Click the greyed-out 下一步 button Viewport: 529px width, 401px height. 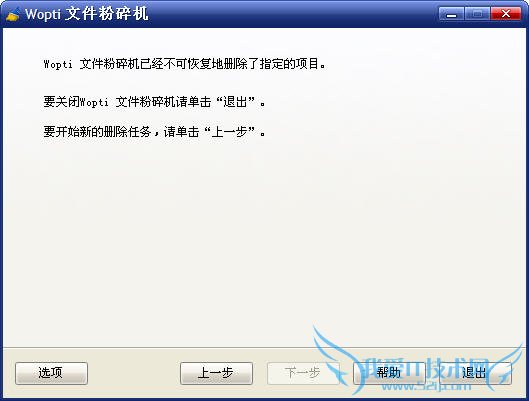pos(303,373)
